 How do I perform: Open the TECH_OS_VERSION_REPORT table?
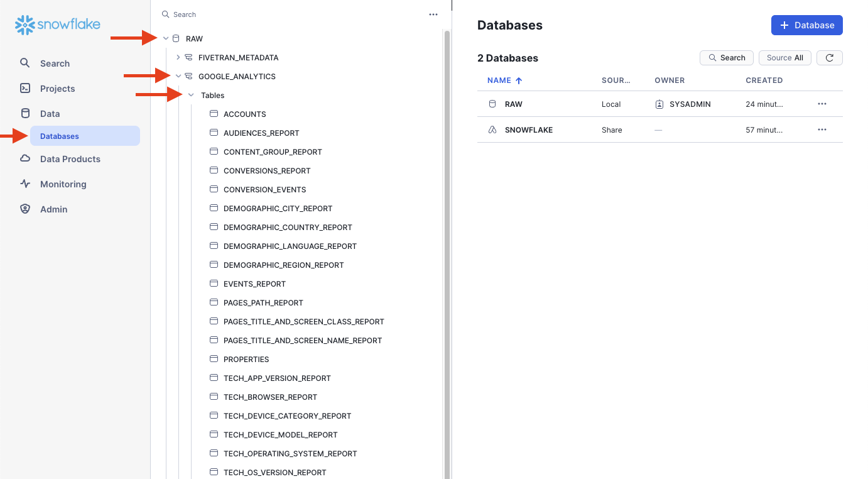tap(275, 473)
